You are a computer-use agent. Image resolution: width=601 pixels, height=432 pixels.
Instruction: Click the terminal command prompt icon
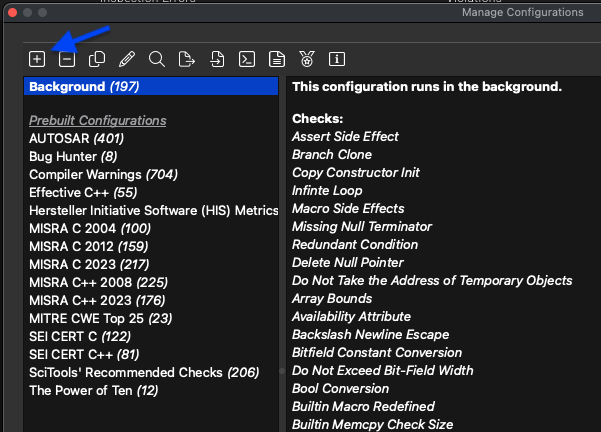pyautogui.click(x=247, y=59)
